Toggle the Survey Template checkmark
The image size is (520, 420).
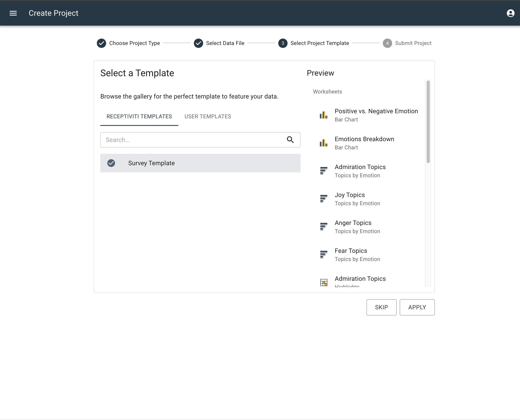point(111,163)
